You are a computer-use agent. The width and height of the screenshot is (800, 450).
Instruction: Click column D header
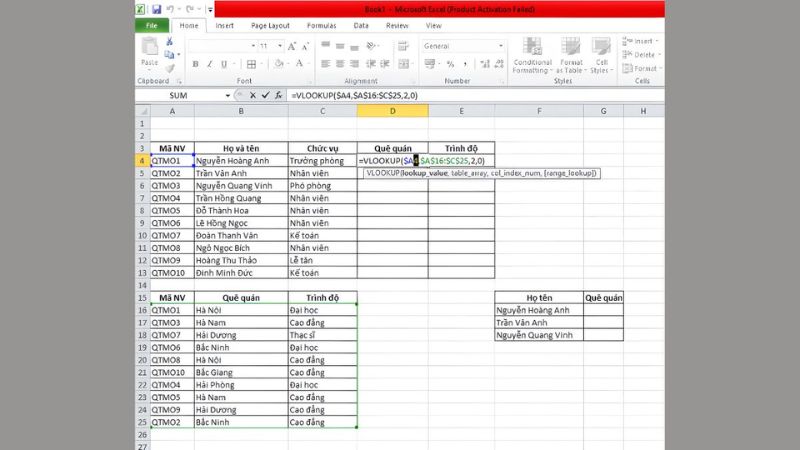coord(392,111)
